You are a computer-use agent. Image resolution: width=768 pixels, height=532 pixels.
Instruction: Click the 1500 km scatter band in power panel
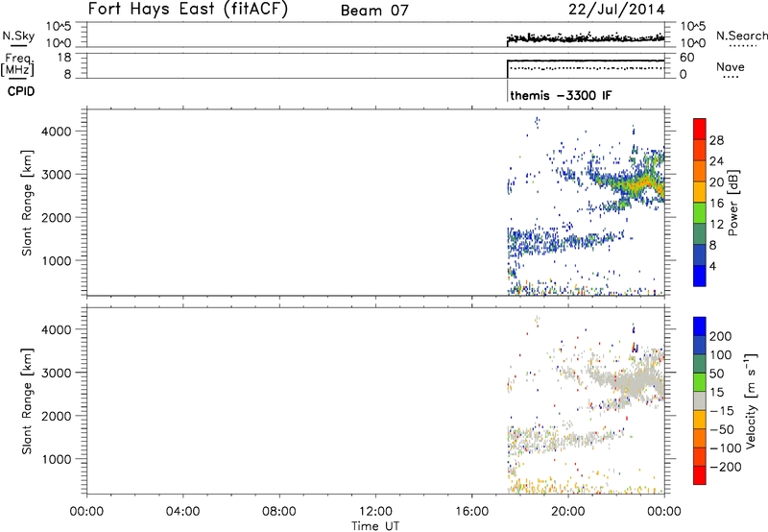(564, 240)
